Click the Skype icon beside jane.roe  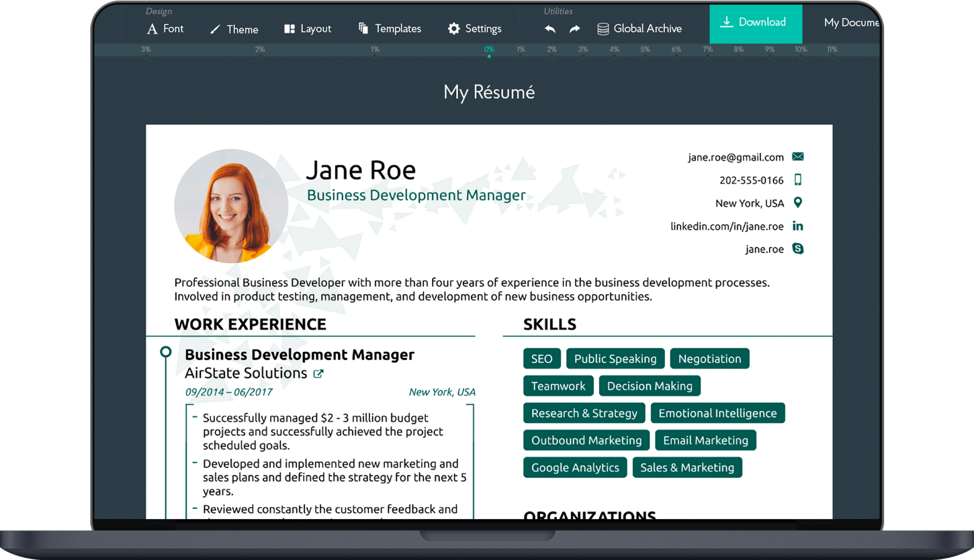coord(797,249)
